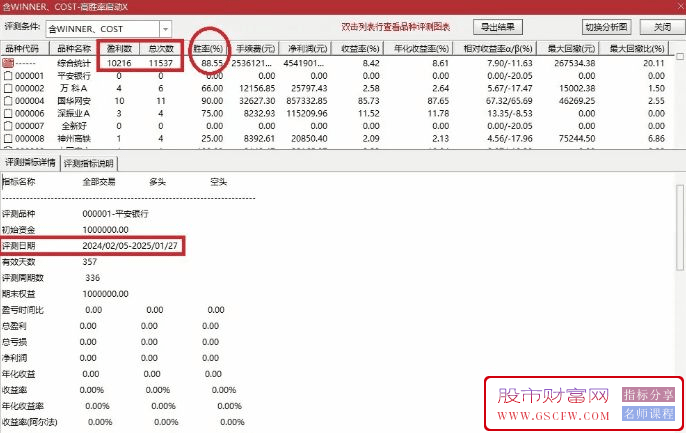Screen dimensions: 686x433
Task: Click the 总亏损 label in details
Action: pos(14,342)
